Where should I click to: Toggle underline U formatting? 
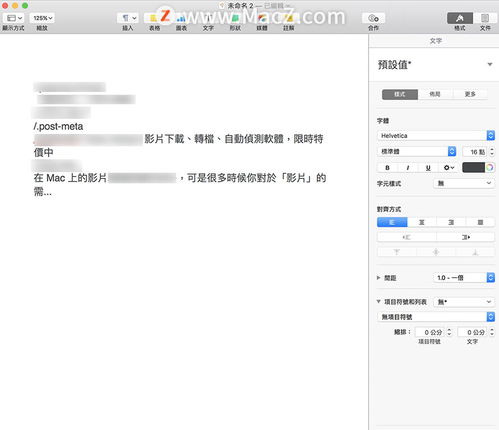[428, 168]
